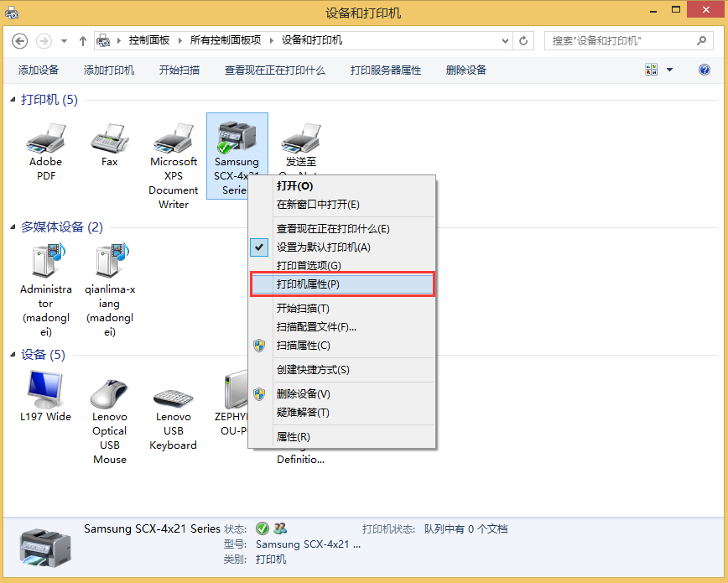Choose 疑难解答(T) menu entry

click(x=341, y=413)
